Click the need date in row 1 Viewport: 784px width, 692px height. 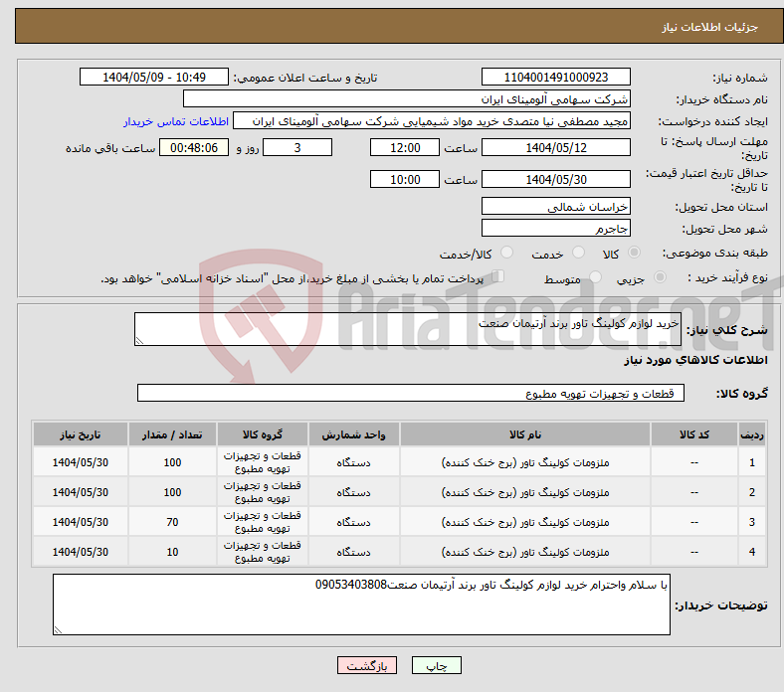[80, 462]
